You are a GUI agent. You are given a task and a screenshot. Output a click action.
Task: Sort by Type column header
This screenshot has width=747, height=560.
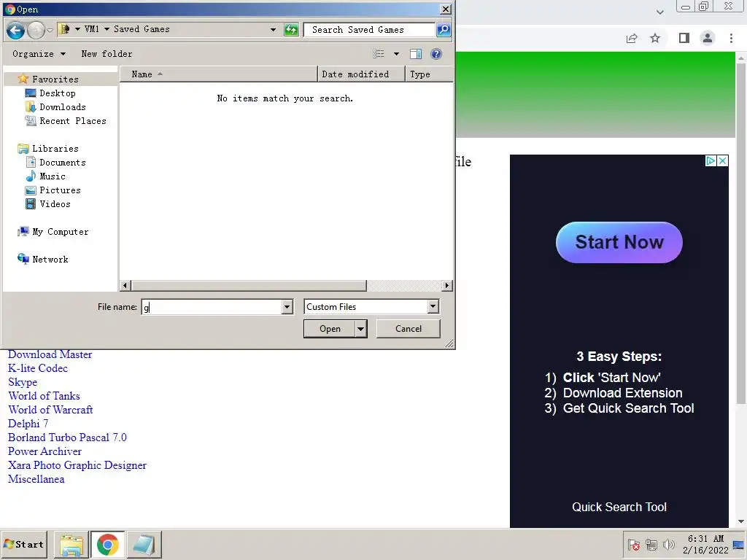pyautogui.click(x=429, y=74)
